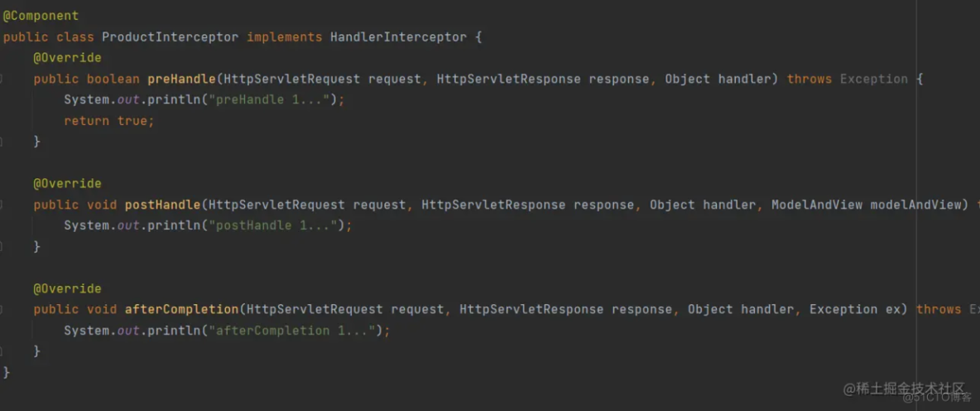Click the "afterCompletion 1..." string literal
980x411 pixels.
tap(295, 331)
